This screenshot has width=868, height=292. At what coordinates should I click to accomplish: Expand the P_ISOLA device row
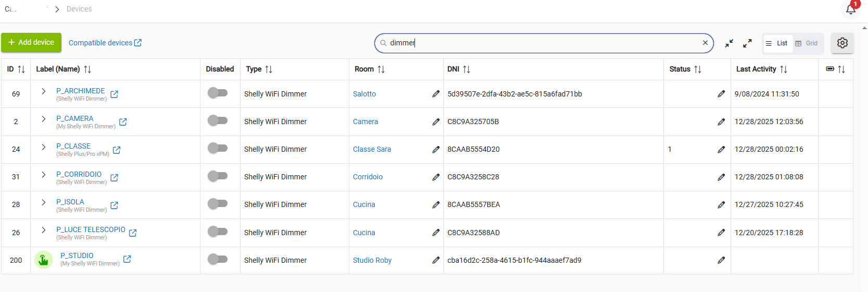pos(44,202)
